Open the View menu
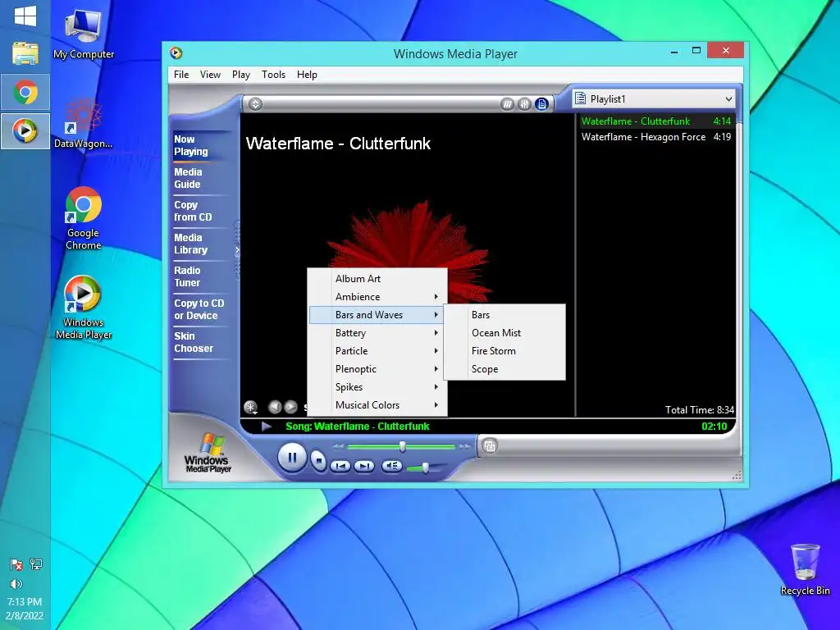 point(210,75)
